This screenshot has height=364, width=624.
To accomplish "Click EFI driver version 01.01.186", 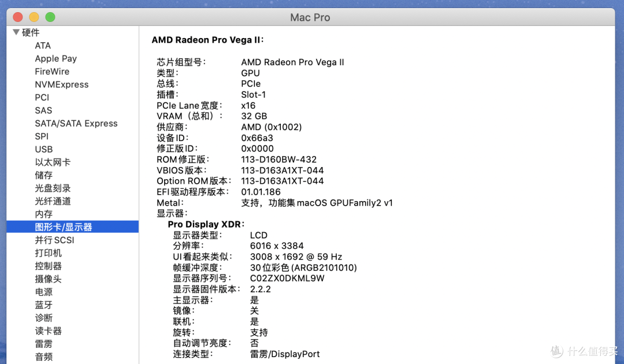I will pyautogui.click(x=261, y=192).
